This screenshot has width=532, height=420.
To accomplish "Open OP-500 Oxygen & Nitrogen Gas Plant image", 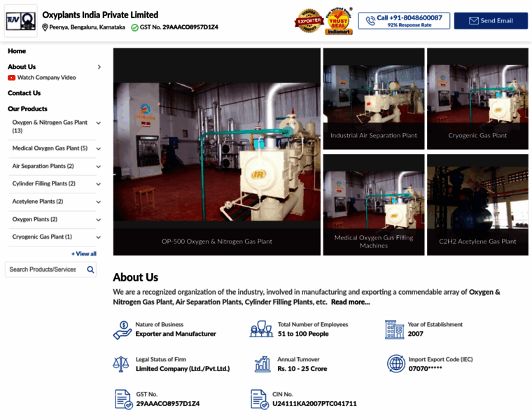I will point(217,152).
